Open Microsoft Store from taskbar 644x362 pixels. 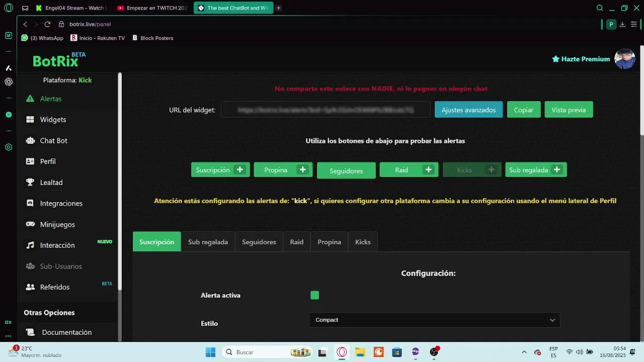click(397, 352)
